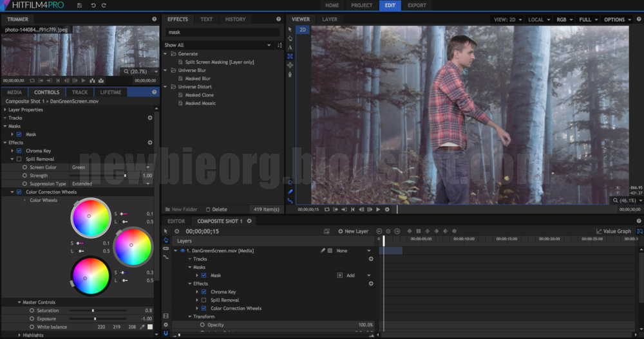Open motion blur icon for DanGreenScreen layer

coord(323,251)
